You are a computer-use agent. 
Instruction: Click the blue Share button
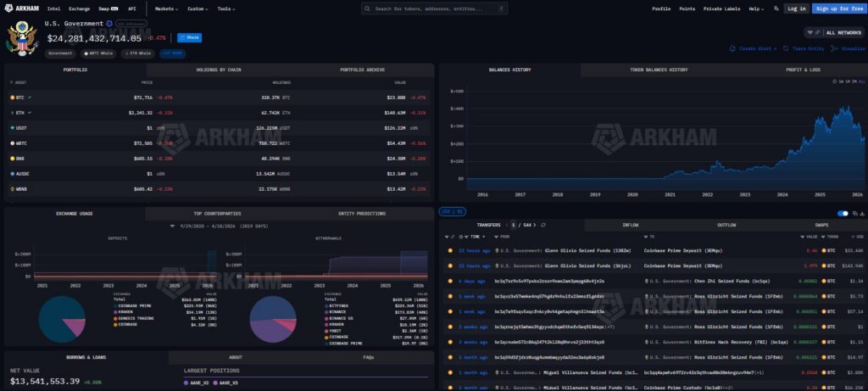pyautogui.click(x=189, y=38)
